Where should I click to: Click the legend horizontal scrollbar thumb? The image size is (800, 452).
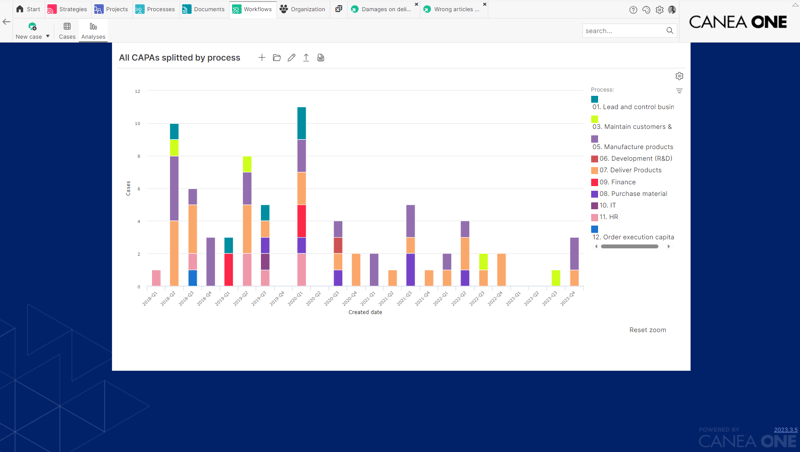click(630, 246)
